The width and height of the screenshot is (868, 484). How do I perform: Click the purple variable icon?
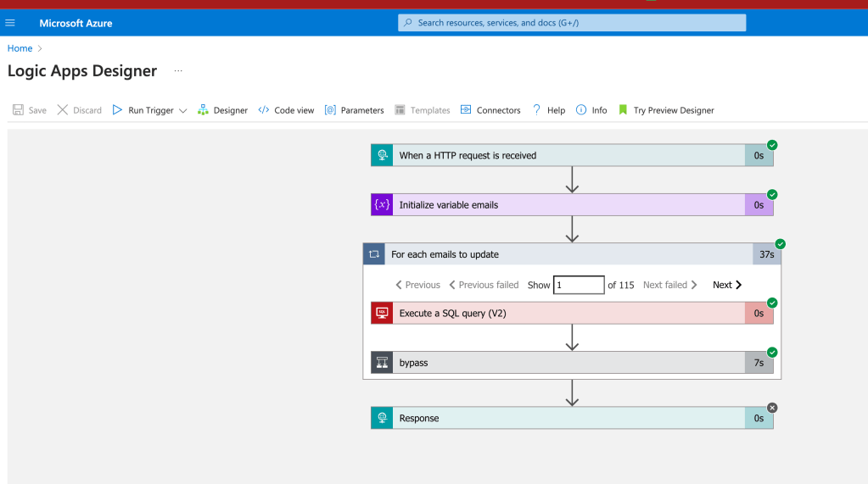tap(382, 204)
